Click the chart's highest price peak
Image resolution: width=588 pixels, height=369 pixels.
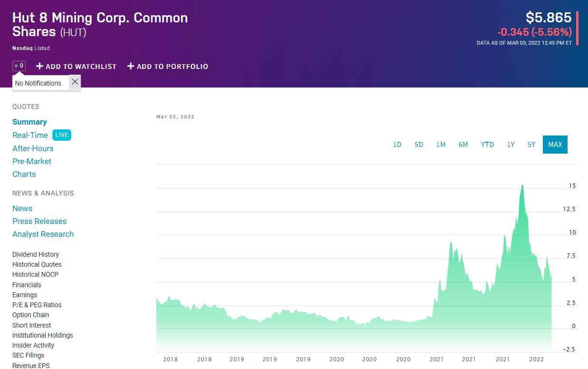click(523, 185)
